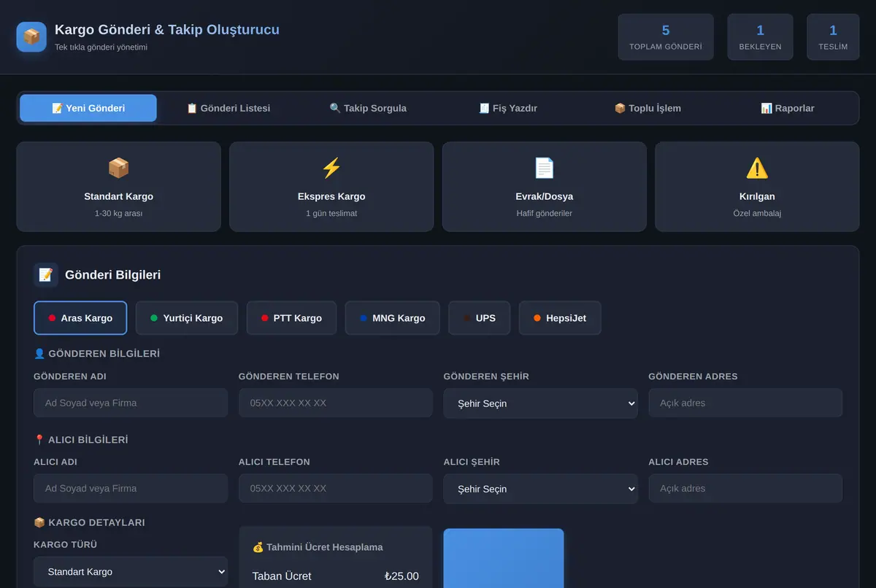This screenshot has width=876, height=588.
Task: Click the Standart Kargo box icon
Action: coord(118,168)
